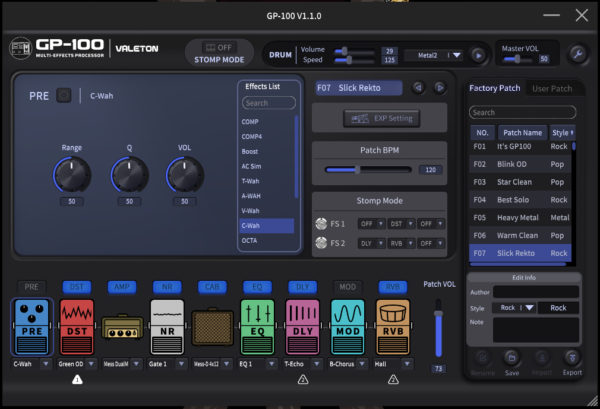Open FS 1 DST assignment dropdown
Viewport: 600px width, 409px height.
point(401,224)
